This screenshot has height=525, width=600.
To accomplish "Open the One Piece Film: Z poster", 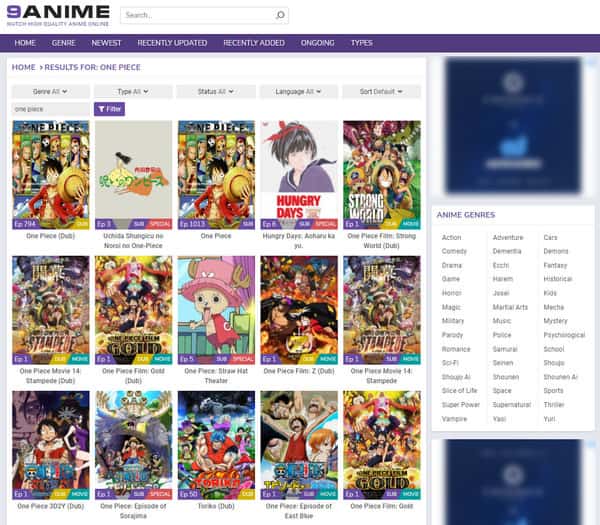I will click(x=299, y=310).
